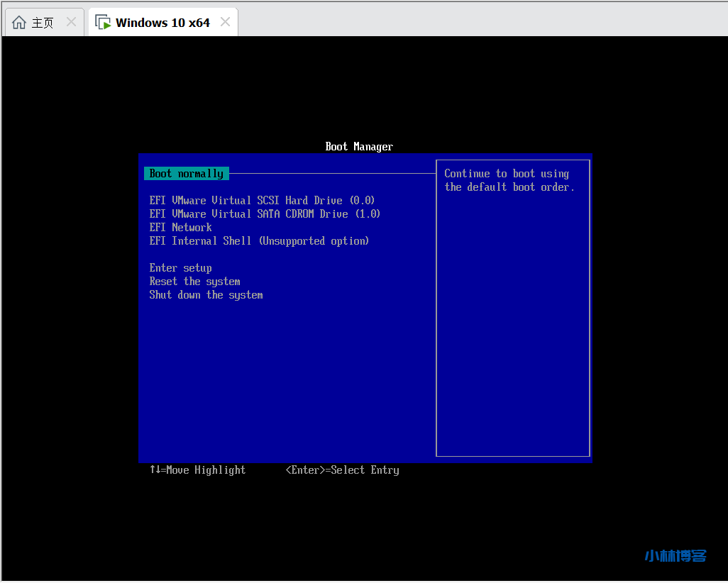Open Enter setup in Boot Manager
Image resolution: width=728 pixels, height=583 pixels.
(x=180, y=268)
